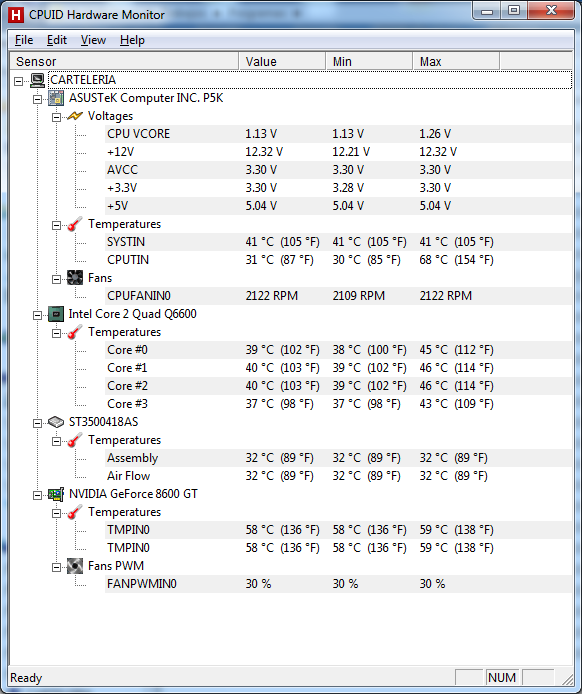Select the +5V sensor row

point(338,206)
